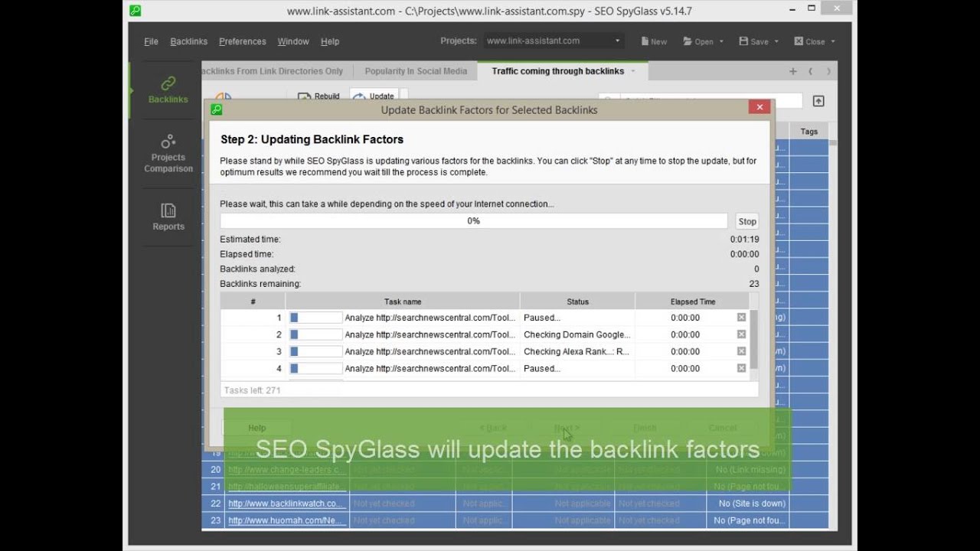Image resolution: width=980 pixels, height=551 pixels.
Task: Add a new workspace tab with plus icon
Action: pyautogui.click(x=792, y=71)
